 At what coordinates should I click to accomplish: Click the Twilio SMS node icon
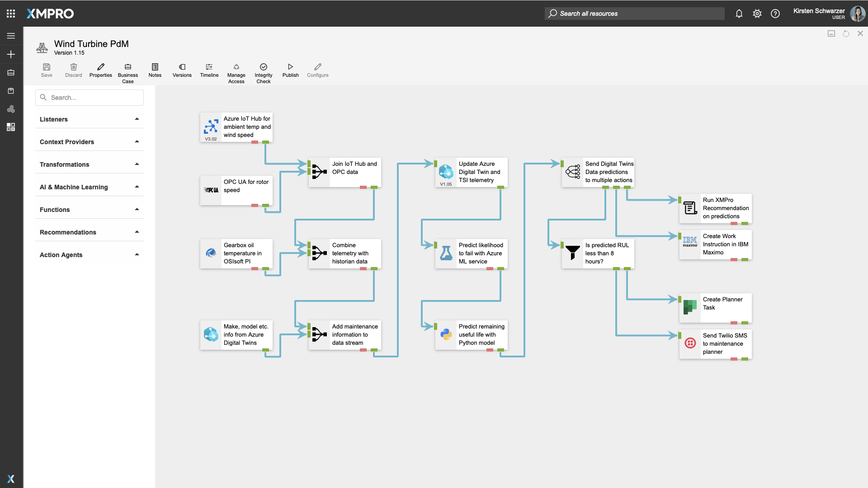pyautogui.click(x=690, y=343)
